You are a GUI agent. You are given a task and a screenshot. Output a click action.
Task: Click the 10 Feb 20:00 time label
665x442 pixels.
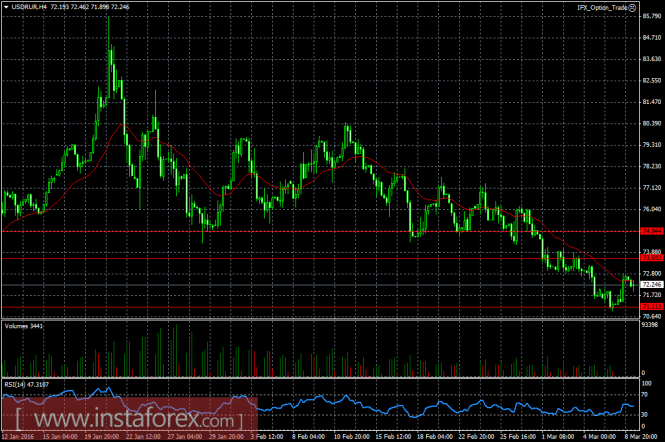point(352,436)
